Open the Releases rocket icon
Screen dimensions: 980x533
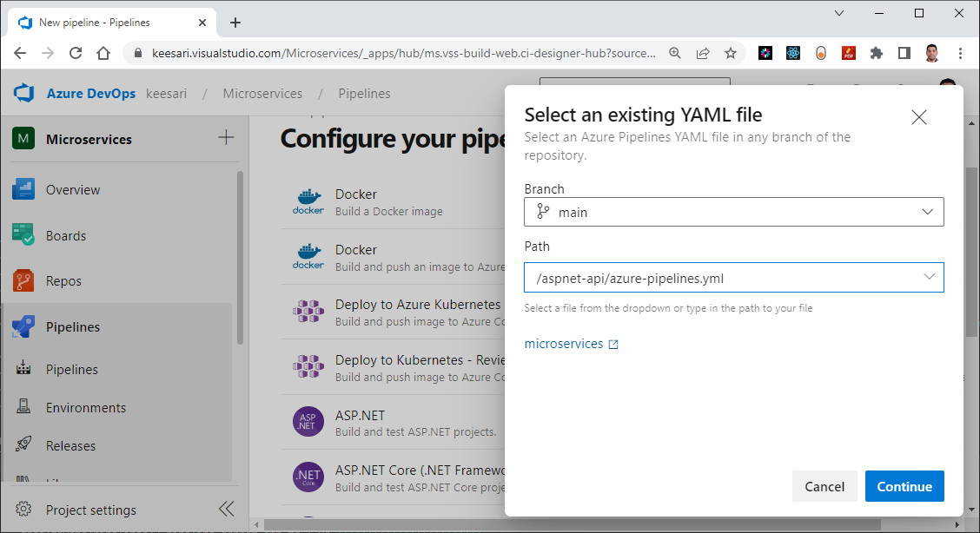(23, 445)
